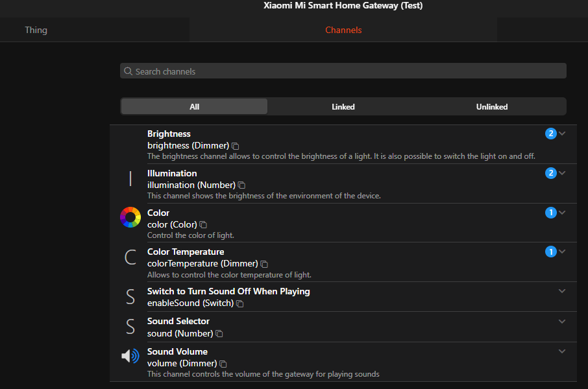Copy the colorTemperature channel ID
Viewport: 588px width, 389px height.
pos(264,264)
